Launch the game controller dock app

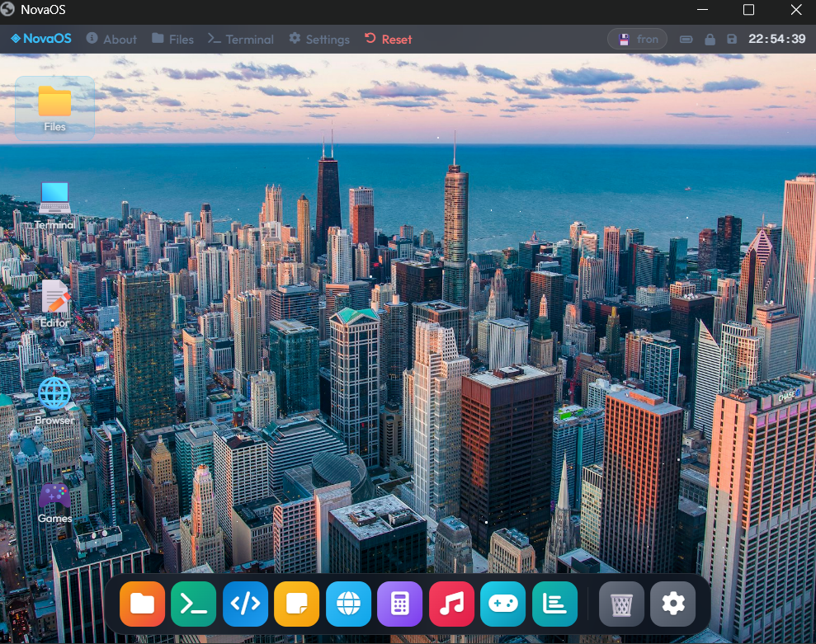click(x=503, y=604)
